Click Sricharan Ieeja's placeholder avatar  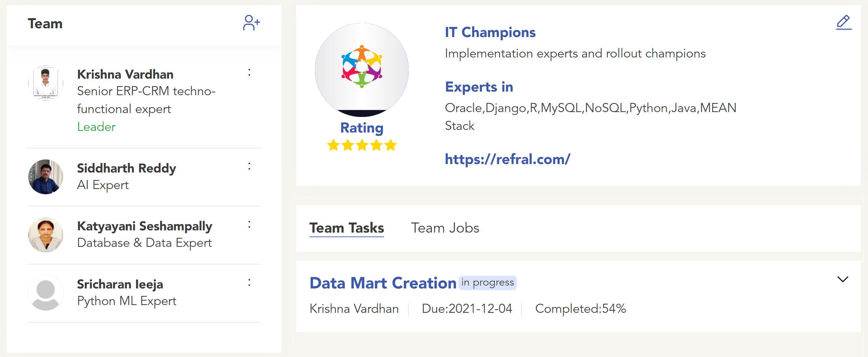(45, 293)
